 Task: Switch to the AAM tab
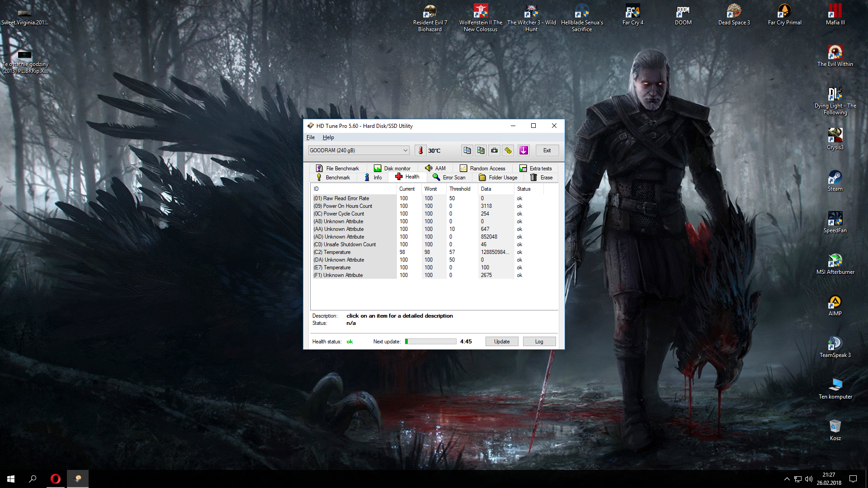point(435,169)
